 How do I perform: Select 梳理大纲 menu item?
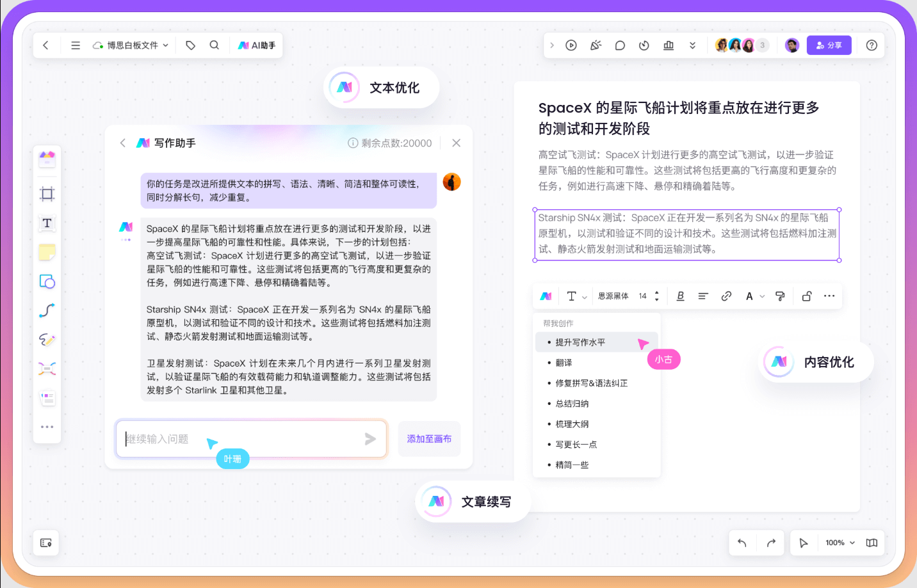point(596,424)
